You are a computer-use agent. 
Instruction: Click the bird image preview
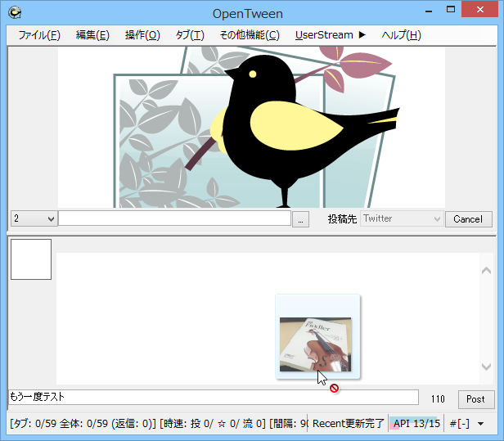coord(251,128)
